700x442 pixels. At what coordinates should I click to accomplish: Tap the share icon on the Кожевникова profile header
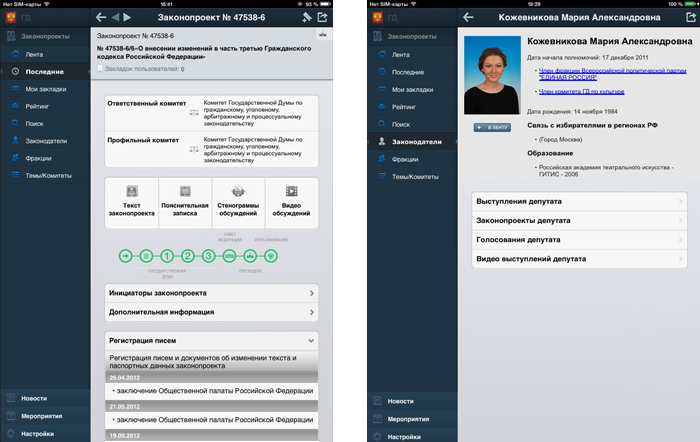[690, 18]
